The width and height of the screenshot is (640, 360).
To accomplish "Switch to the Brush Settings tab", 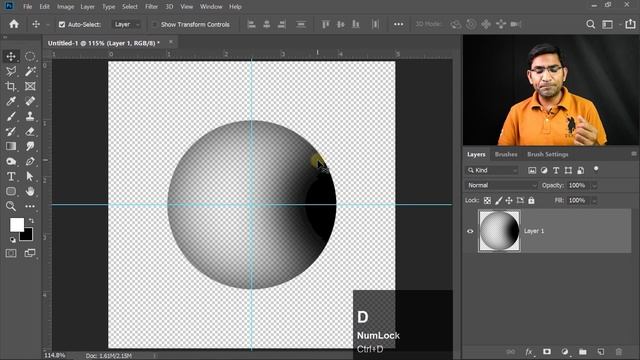I will (x=548, y=154).
